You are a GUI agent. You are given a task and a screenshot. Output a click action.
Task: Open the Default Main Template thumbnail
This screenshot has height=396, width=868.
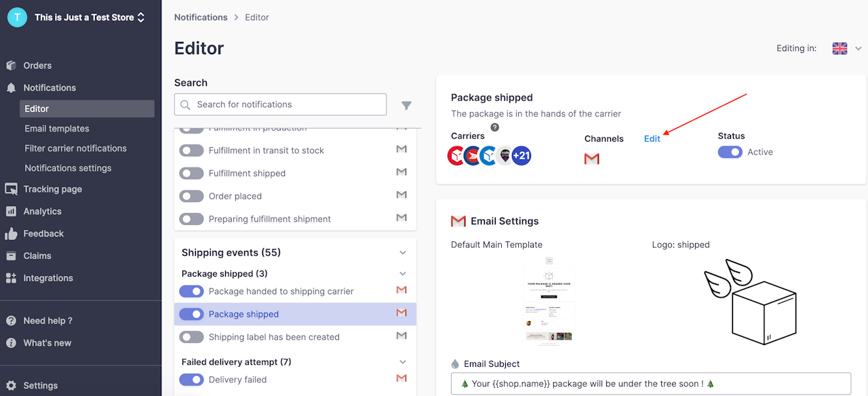click(x=549, y=301)
